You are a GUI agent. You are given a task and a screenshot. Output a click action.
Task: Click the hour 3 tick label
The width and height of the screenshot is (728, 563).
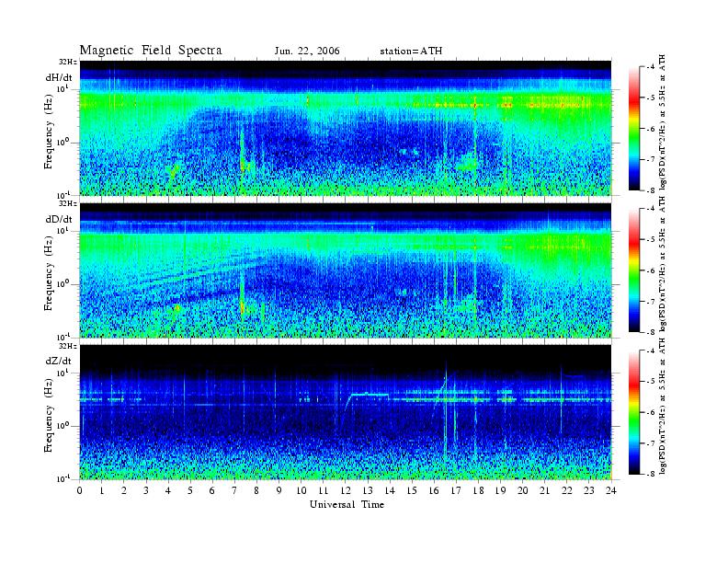(146, 491)
